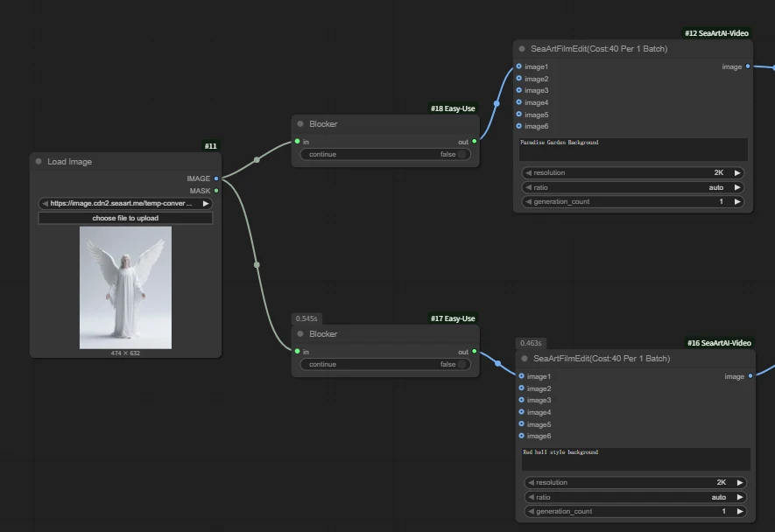The height and width of the screenshot is (532, 775).
Task: Select the angel image preview thumbnail
Action: click(125, 288)
